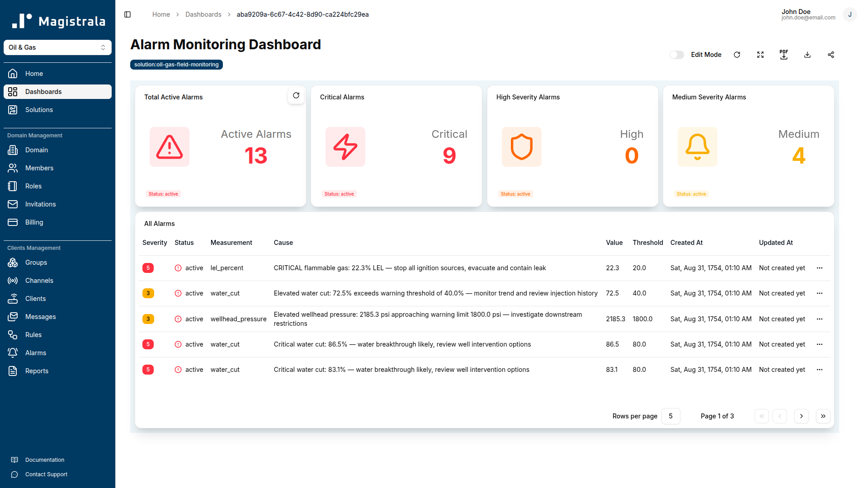Screen dimensions: 868x488
Task: Open the Channels section in sidebar
Action: point(39,281)
